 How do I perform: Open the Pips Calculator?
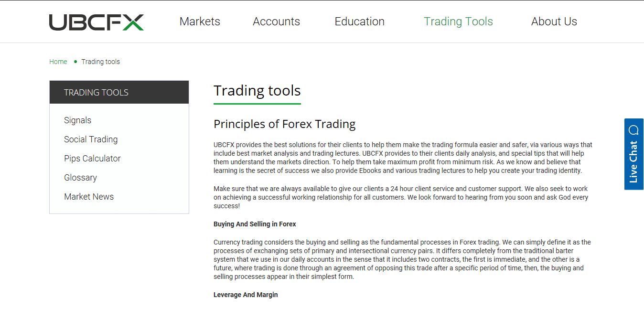click(92, 158)
